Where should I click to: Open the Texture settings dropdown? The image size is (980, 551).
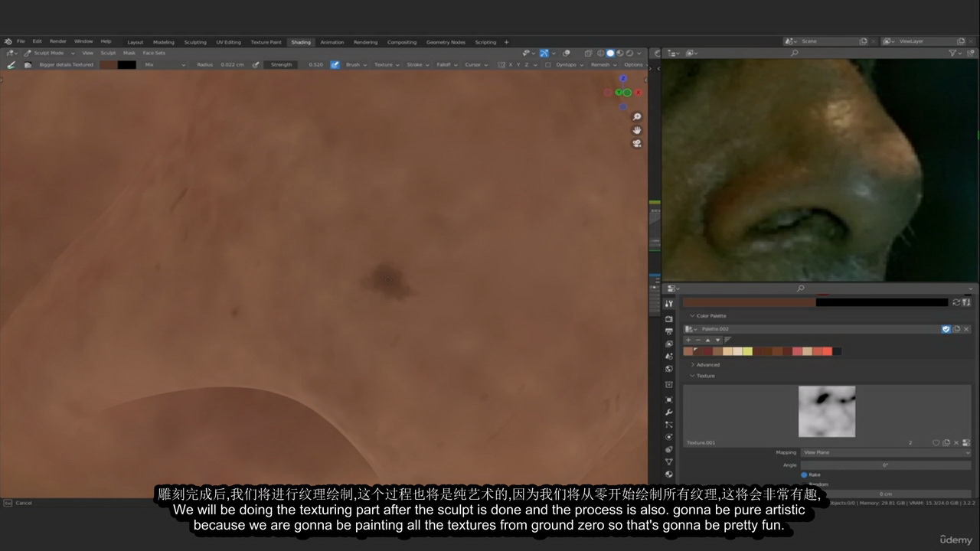pyautogui.click(x=386, y=65)
